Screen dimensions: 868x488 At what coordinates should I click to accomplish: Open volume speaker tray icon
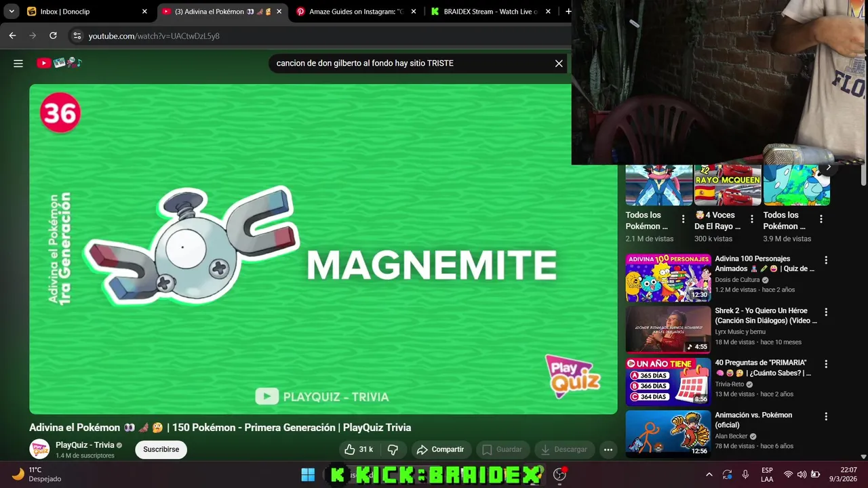(x=802, y=474)
